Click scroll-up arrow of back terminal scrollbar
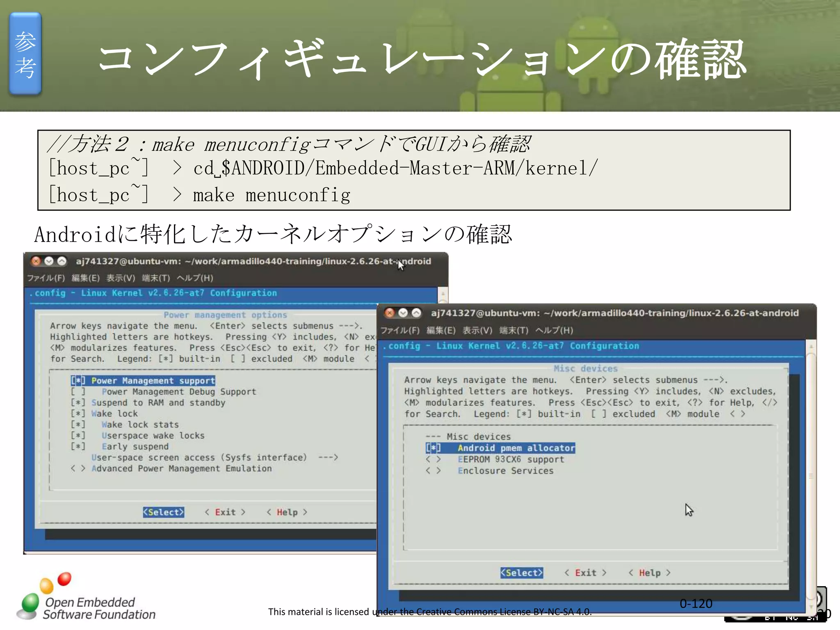The width and height of the screenshot is (840, 630). tap(443, 293)
